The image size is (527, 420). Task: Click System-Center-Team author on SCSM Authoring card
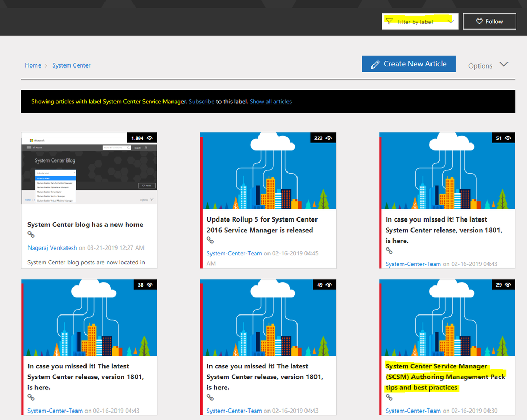(x=413, y=411)
